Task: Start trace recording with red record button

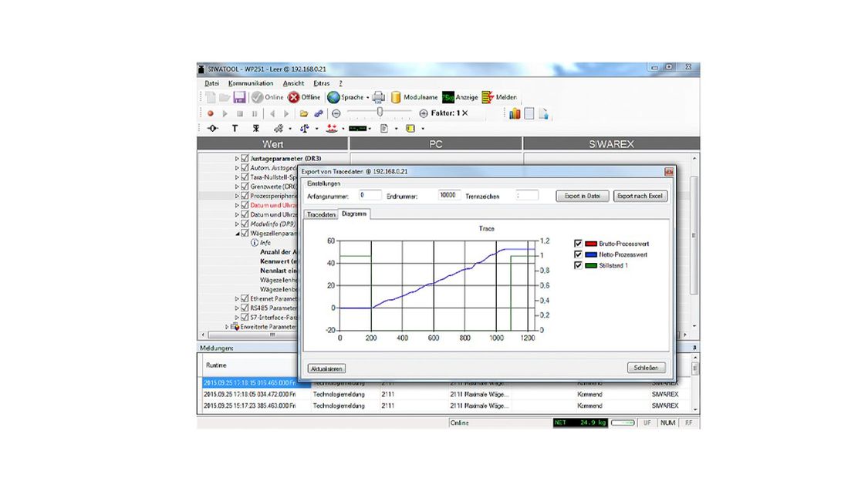Action: point(211,113)
